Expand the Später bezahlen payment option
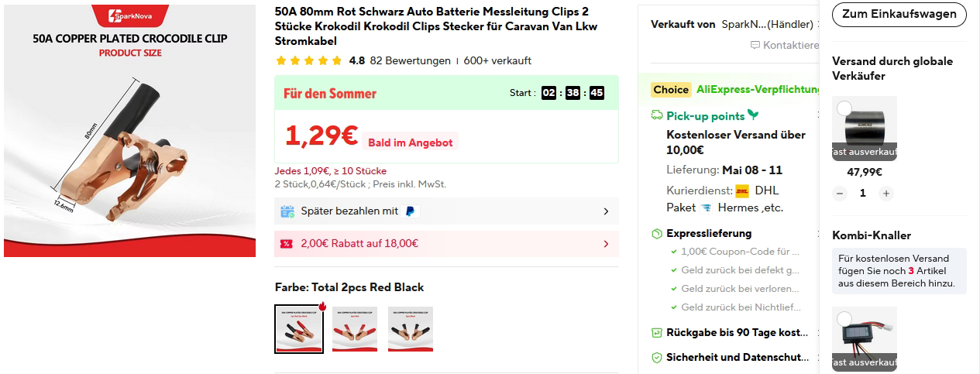 [x=606, y=211]
